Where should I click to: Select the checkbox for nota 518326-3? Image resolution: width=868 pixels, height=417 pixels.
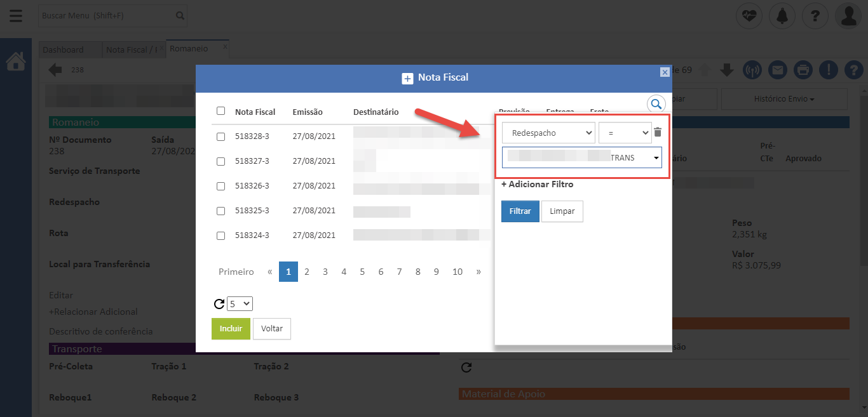[x=220, y=186]
